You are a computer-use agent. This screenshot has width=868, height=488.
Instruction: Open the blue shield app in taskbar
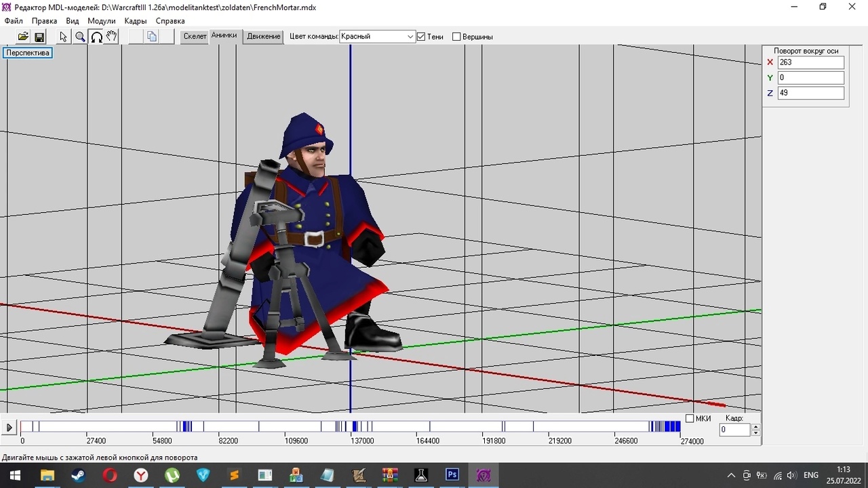(203, 475)
